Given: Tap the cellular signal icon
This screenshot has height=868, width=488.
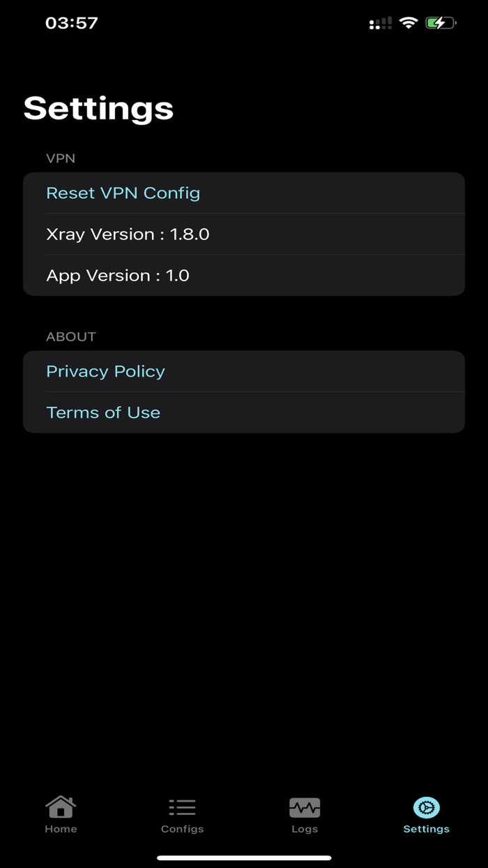Looking at the screenshot, I should pos(380,22).
